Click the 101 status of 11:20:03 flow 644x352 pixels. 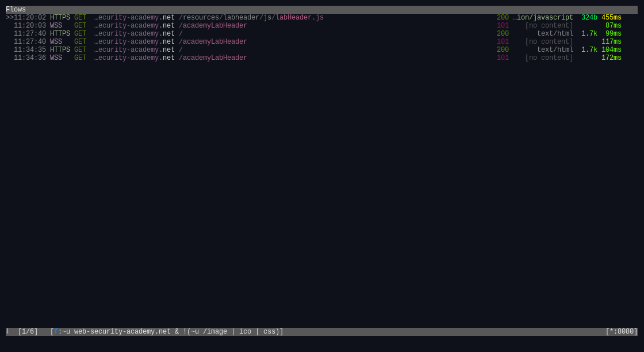click(x=503, y=26)
